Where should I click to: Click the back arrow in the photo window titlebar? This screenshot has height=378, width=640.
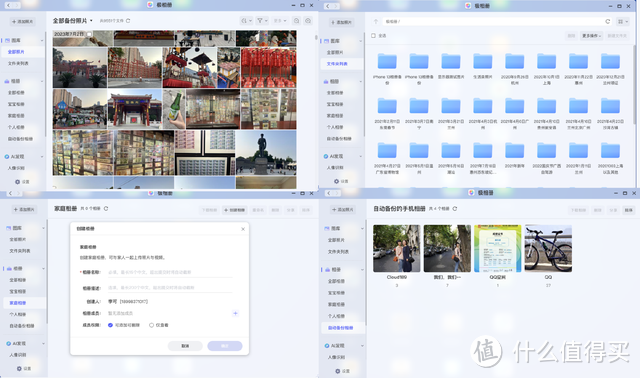coord(8,5)
